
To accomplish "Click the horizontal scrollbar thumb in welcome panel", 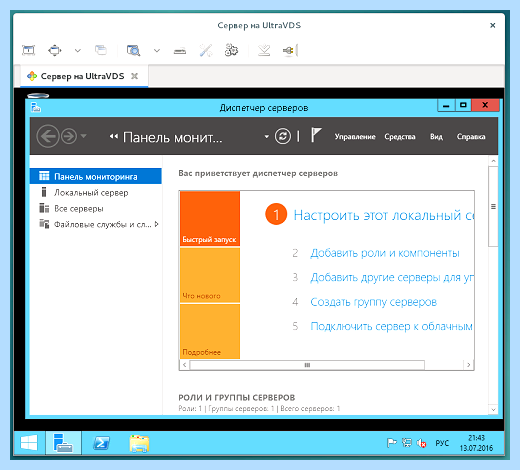I will [x=307, y=365].
